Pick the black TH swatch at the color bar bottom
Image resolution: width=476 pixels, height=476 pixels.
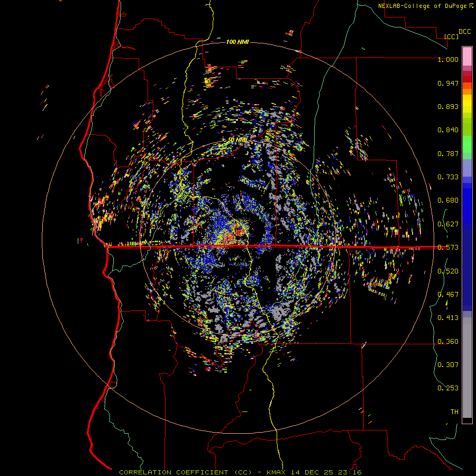pos(467,420)
